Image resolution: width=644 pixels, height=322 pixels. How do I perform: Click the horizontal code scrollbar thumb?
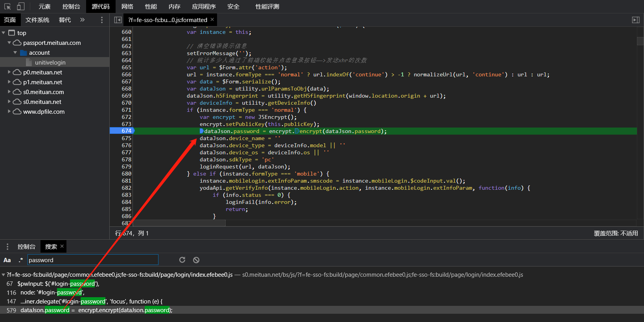[179, 223]
